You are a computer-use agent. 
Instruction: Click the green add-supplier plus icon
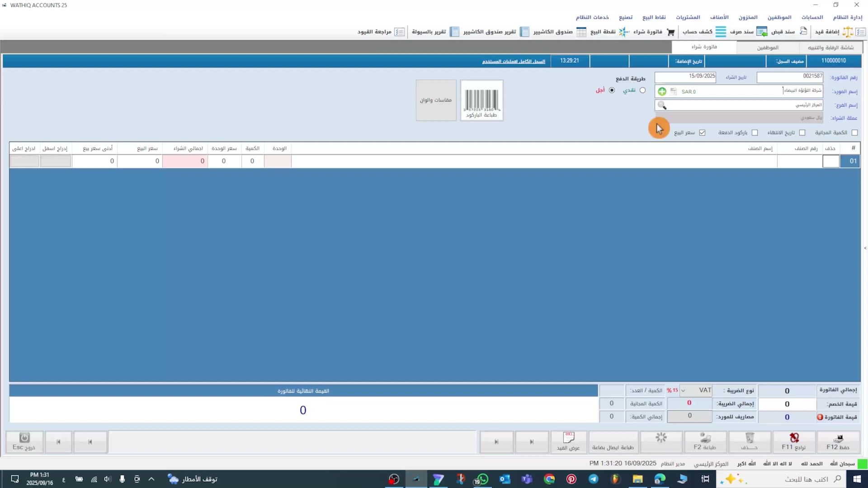coord(662,91)
